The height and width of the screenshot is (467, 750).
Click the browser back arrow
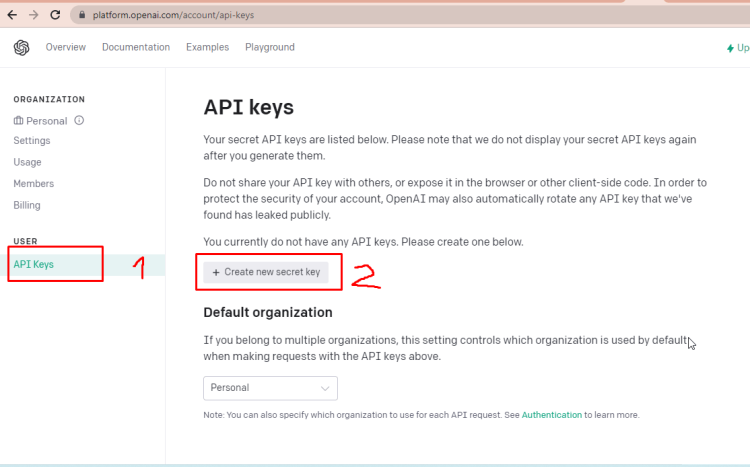(11, 15)
